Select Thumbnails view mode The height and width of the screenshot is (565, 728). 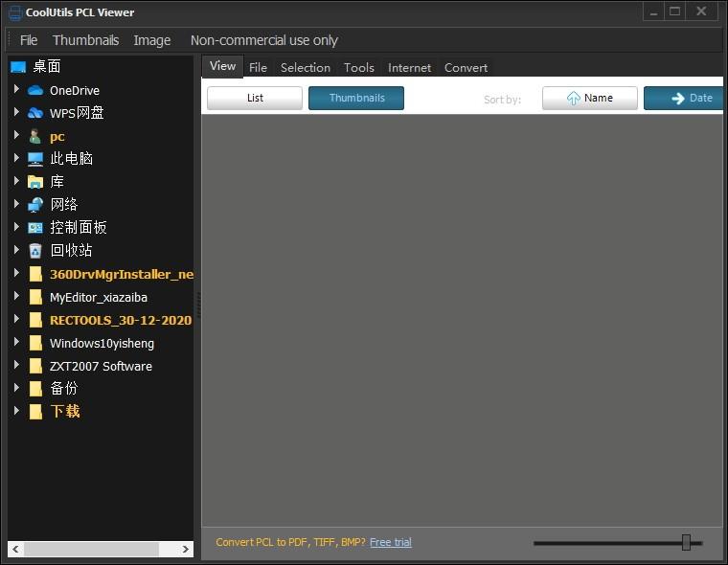click(x=356, y=98)
